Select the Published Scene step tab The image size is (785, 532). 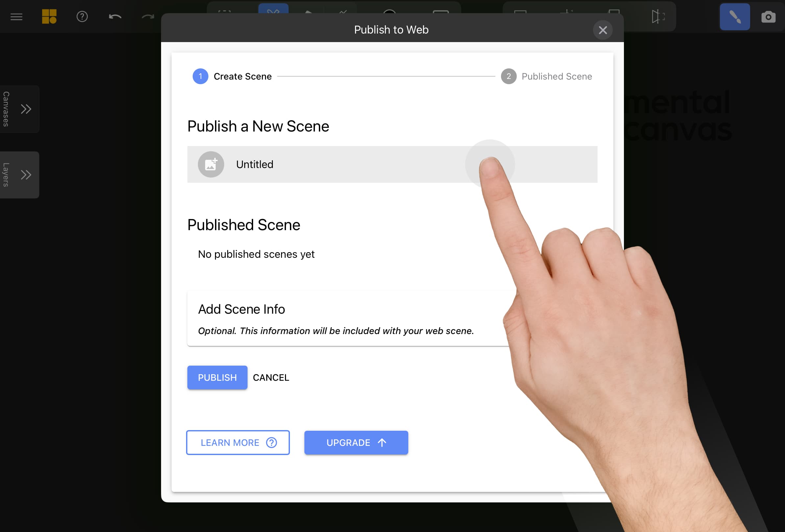click(x=546, y=76)
